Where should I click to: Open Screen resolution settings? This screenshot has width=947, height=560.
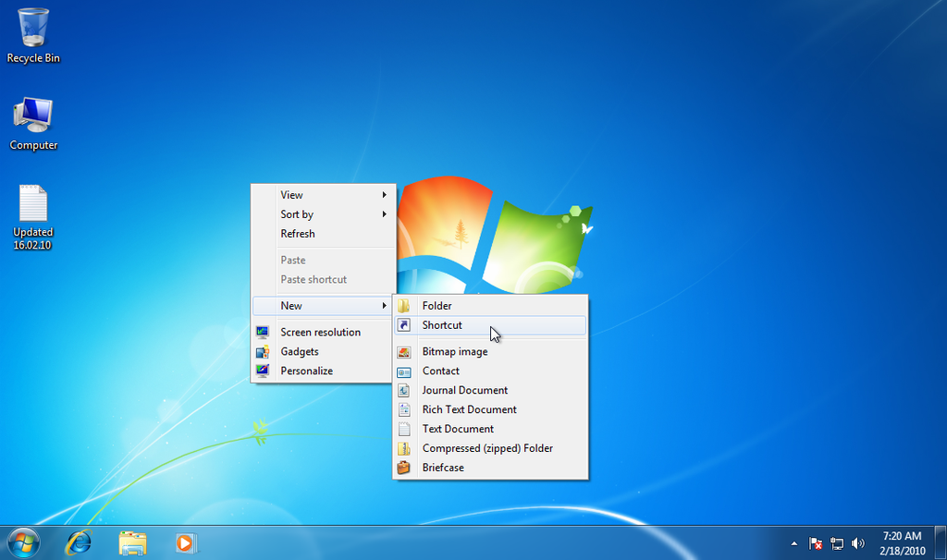[320, 332]
